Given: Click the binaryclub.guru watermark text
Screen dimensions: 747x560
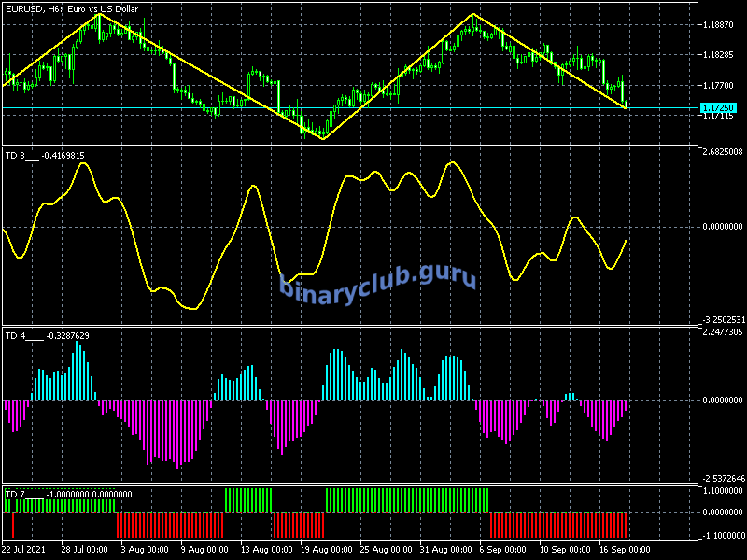Looking at the screenshot, I should 378,281.
